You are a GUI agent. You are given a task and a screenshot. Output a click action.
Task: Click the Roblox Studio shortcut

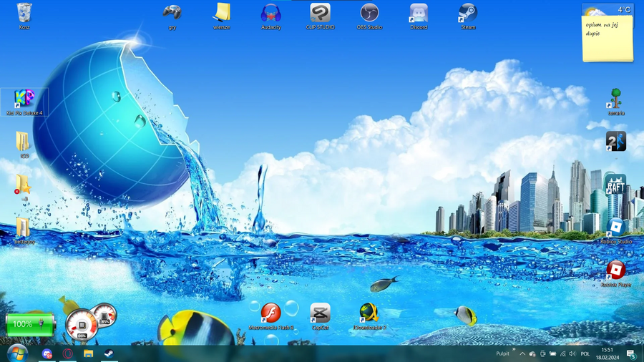[x=615, y=229]
